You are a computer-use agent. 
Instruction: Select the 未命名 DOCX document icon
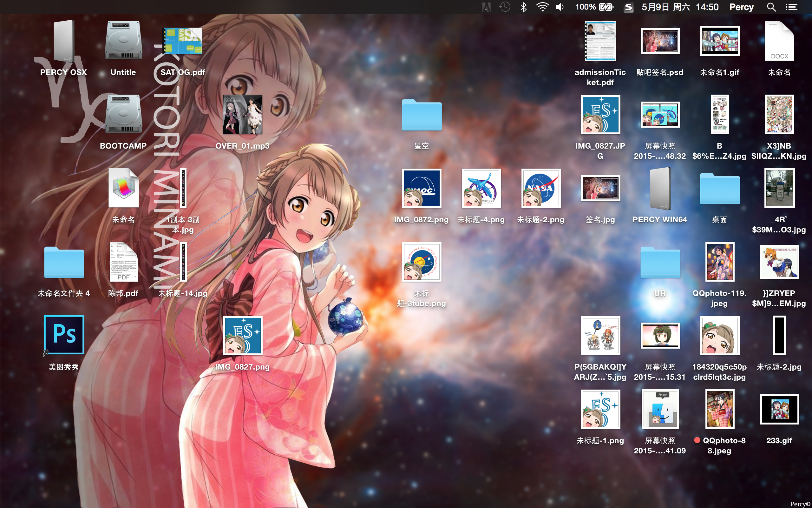pyautogui.click(x=779, y=41)
